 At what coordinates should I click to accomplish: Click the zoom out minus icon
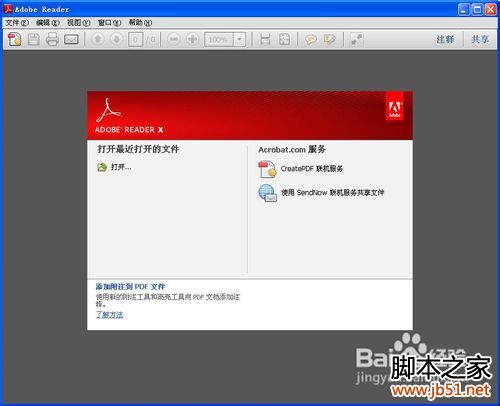click(x=174, y=39)
